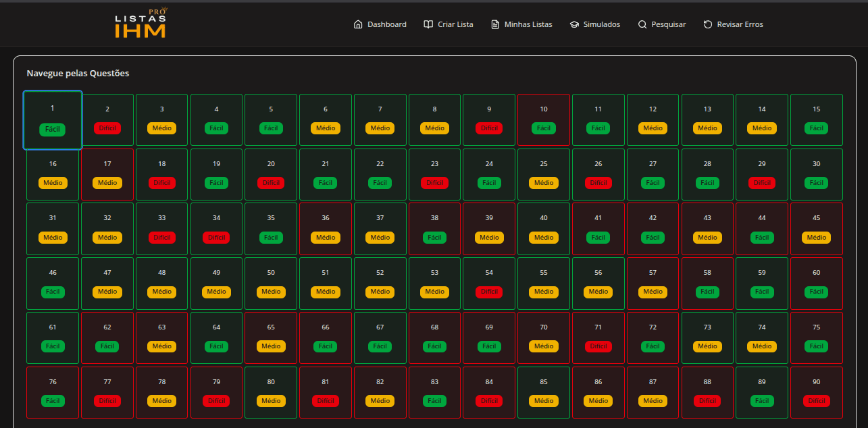
Task: Click the circular refresh icon beside Revisar Erros
Action: tap(707, 24)
